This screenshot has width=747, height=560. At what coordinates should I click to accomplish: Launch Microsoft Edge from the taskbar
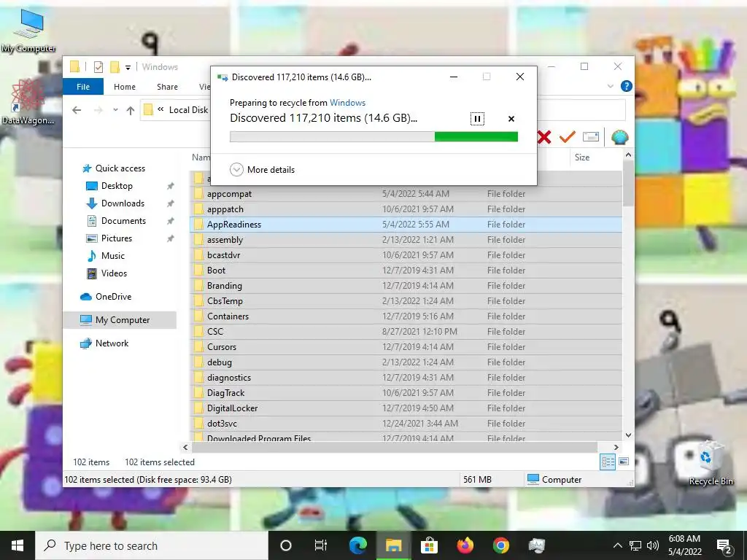coord(357,545)
